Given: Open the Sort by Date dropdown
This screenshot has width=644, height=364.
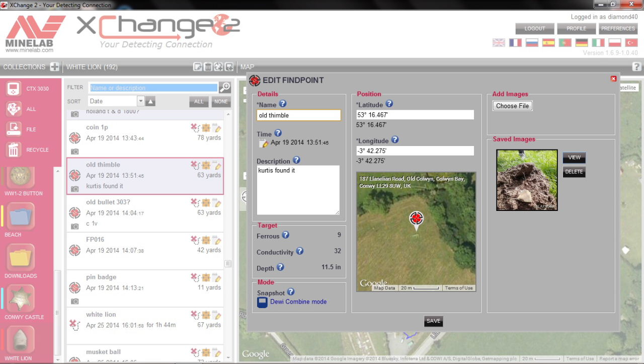Looking at the screenshot, I should pyautogui.click(x=116, y=101).
